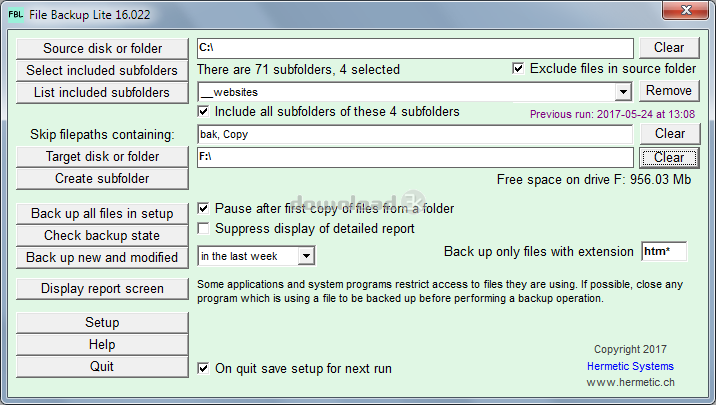Screen dimensions: 716x405
Task: Open the 'in the last week' dropdown
Action: [306, 257]
